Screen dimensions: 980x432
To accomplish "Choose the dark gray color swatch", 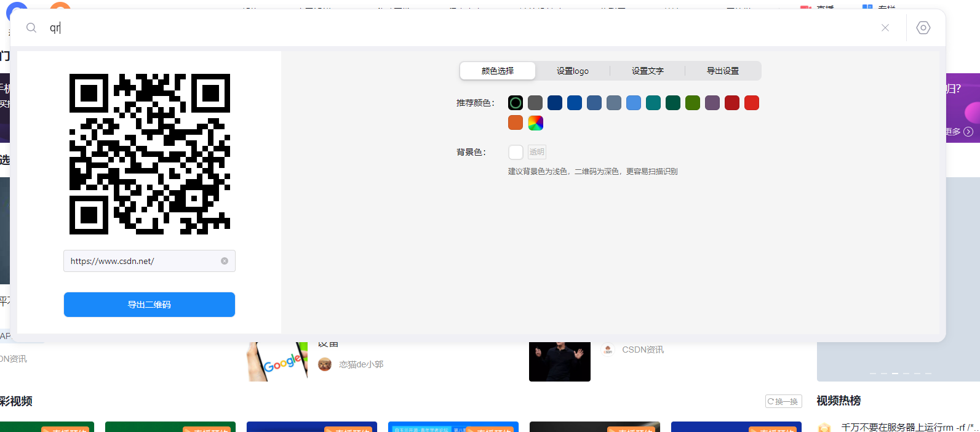I will 535,103.
